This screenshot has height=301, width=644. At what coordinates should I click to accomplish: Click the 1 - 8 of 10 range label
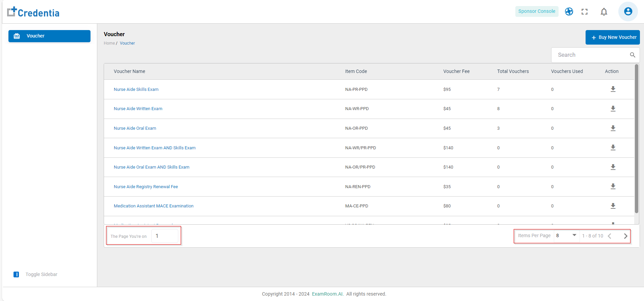pyautogui.click(x=593, y=236)
